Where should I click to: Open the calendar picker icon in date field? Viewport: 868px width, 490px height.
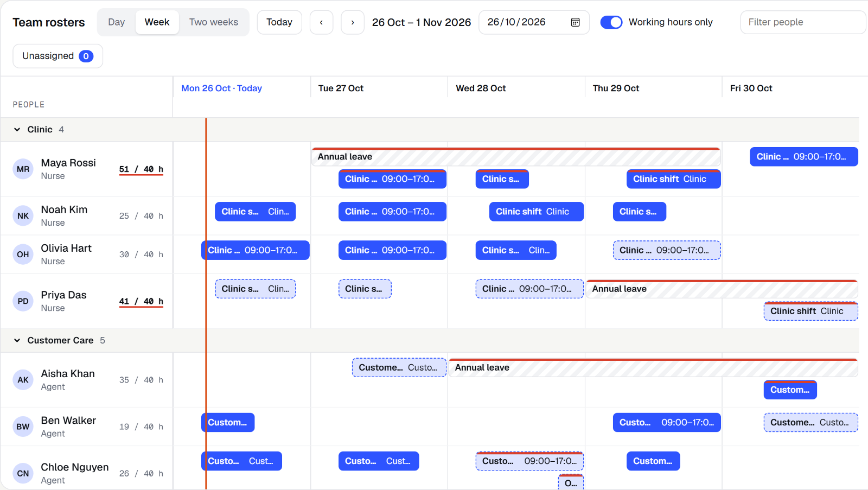click(576, 22)
